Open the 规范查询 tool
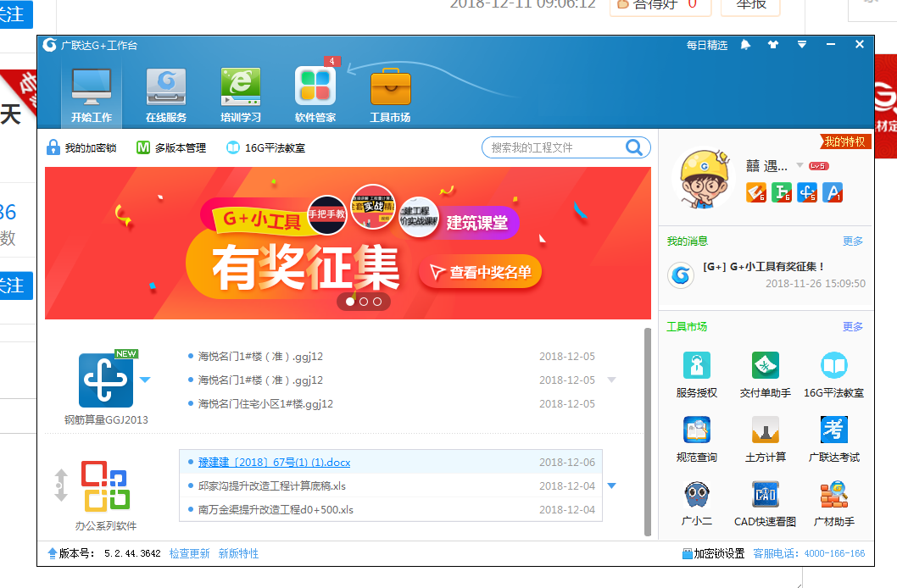The width and height of the screenshot is (897, 588). [696, 440]
